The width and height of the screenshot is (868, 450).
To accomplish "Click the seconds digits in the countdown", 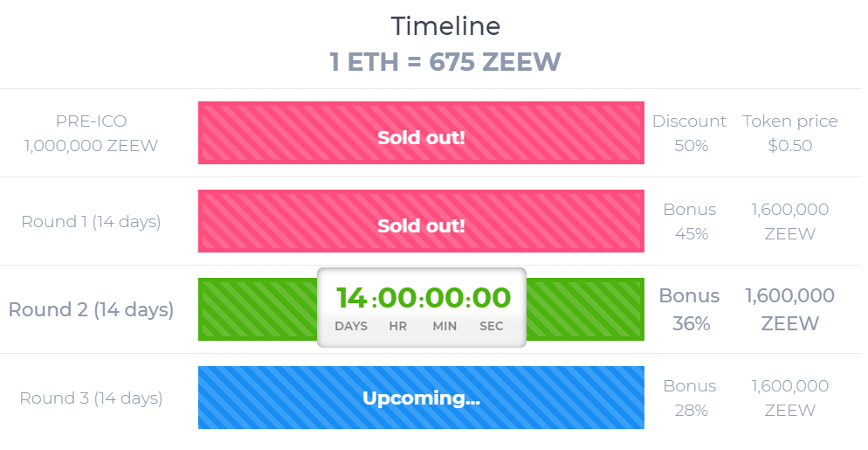I will (492, 298).
